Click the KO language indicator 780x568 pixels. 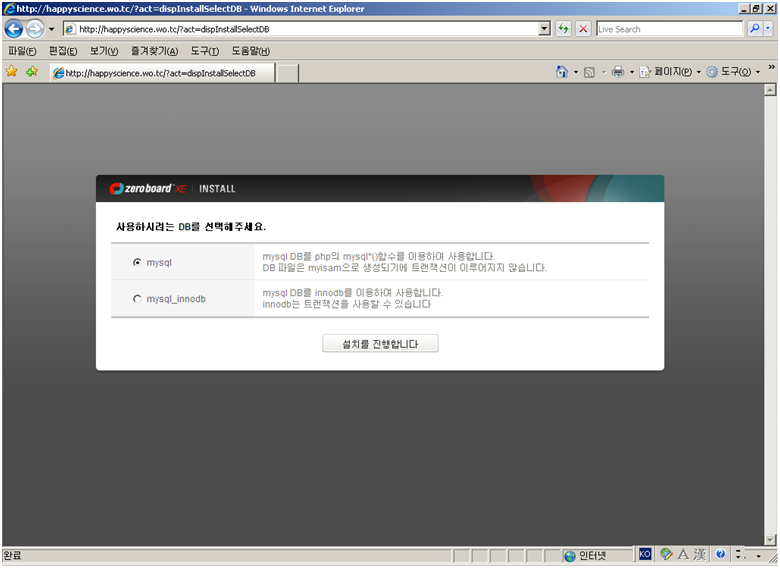coord(645,554)
